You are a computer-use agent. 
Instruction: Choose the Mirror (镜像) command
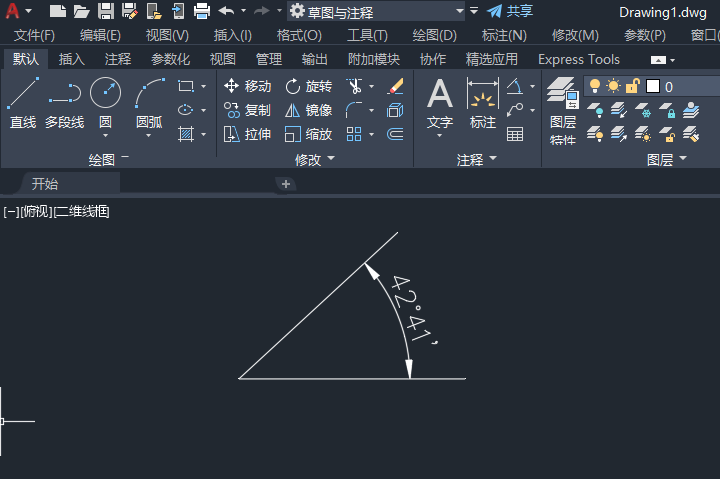coord(309,110)
